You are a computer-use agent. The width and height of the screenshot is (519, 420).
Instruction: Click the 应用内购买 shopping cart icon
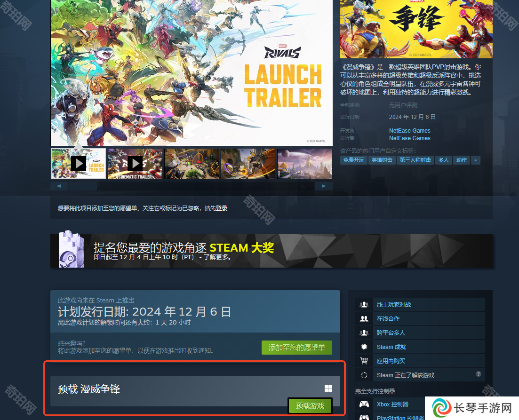pos(364,361)
